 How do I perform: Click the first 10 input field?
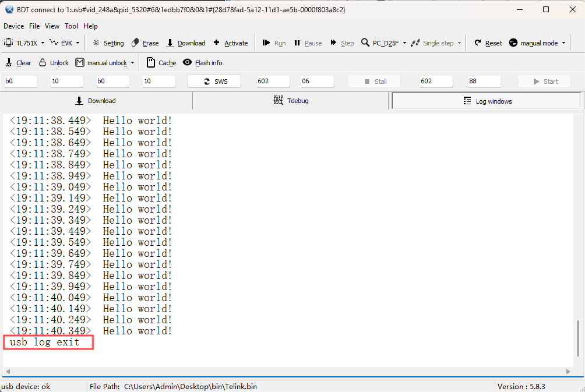point(67,81)
